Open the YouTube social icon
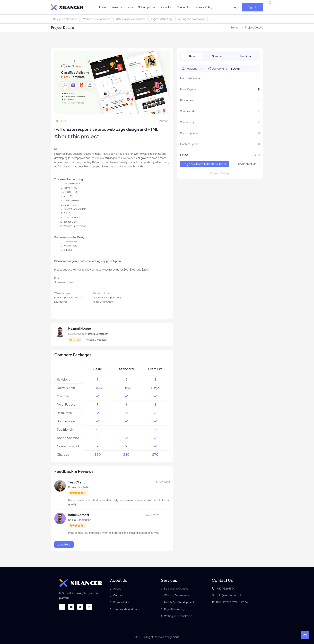The width and height of the screenshot is (314, 644). tap(71, 607)
